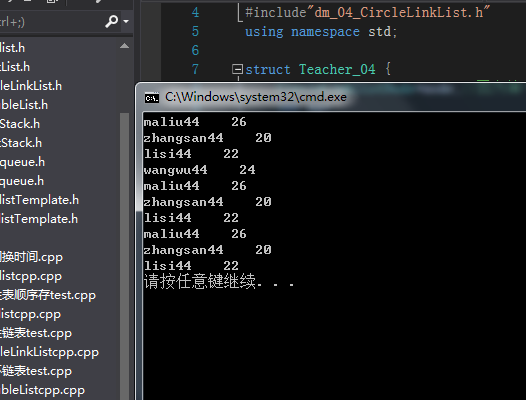The height and width of the screenshot is (400, 526).
Task: Open the file ending in bleList.h
Action: (24, 105)
